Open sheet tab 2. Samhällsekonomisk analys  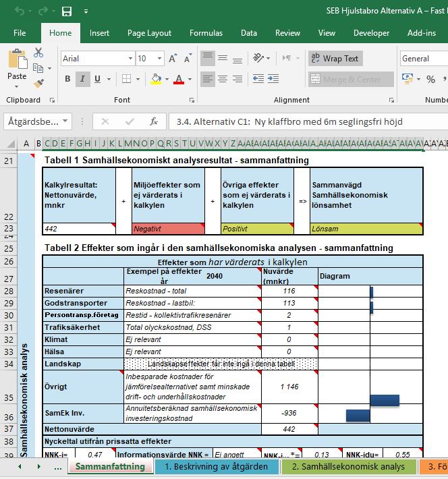[x=348, y=466]
